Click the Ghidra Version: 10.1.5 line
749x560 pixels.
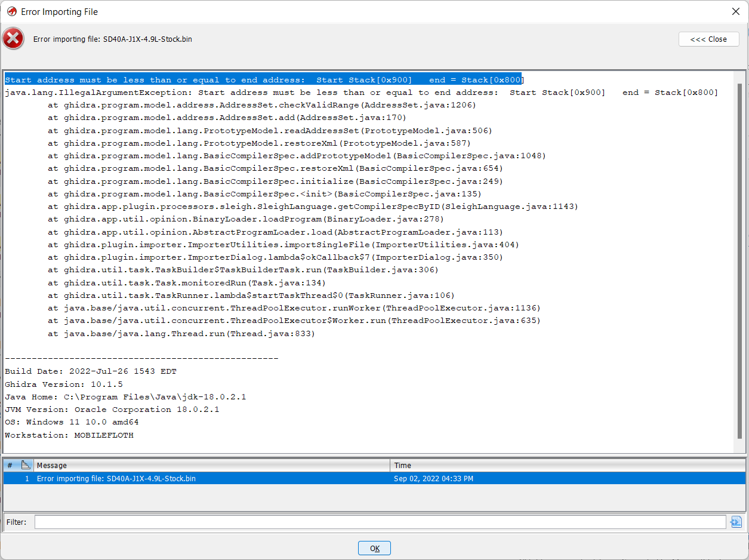point(64,384)
